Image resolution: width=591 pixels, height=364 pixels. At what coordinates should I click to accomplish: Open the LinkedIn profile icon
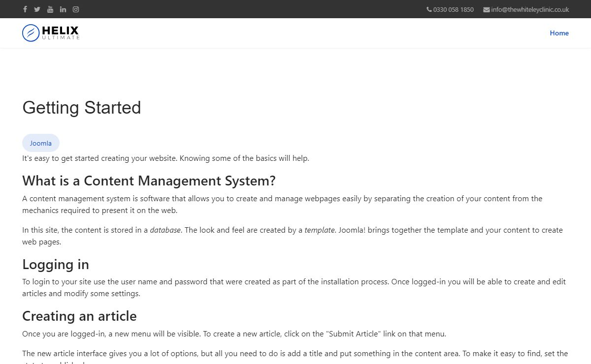pyautogui.click(x=63, y=9)
